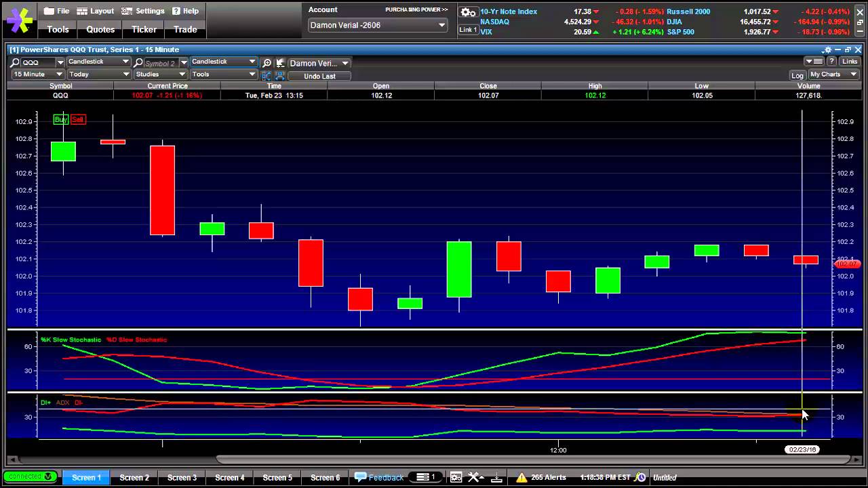Click the NASDAQ index label

[494, 22]
